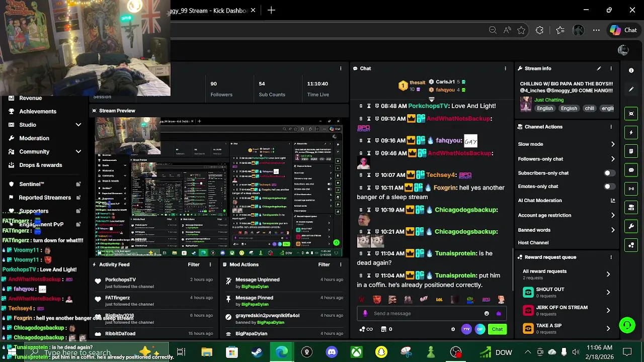The width and height of the screenshot is (644, 362).
Task: Open Edge profile avatar in toolbar
Action: (x=578, y=30)
